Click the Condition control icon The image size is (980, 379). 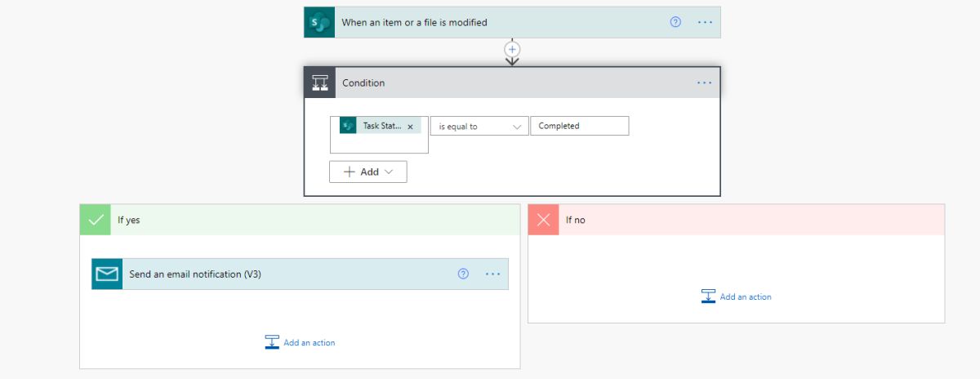tap(319, 82)
